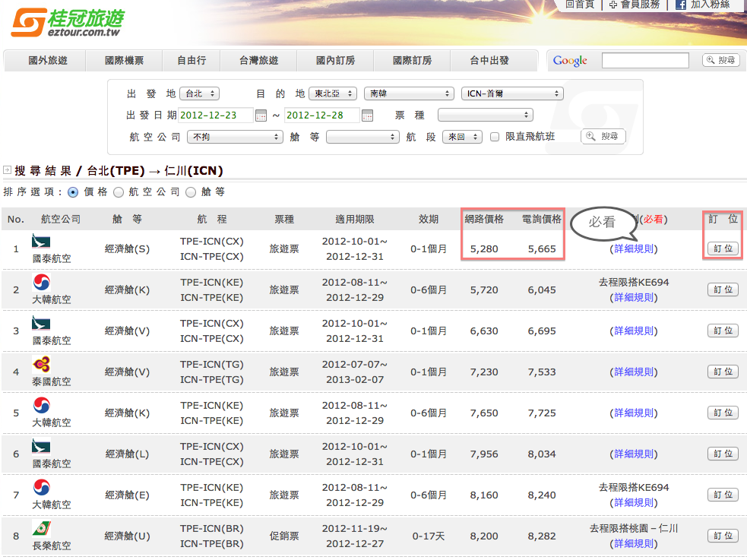The height and width of the screenshot is (560, 747).
Task: Open 詳細規則 link in row 1
Action: pos(634,248)
